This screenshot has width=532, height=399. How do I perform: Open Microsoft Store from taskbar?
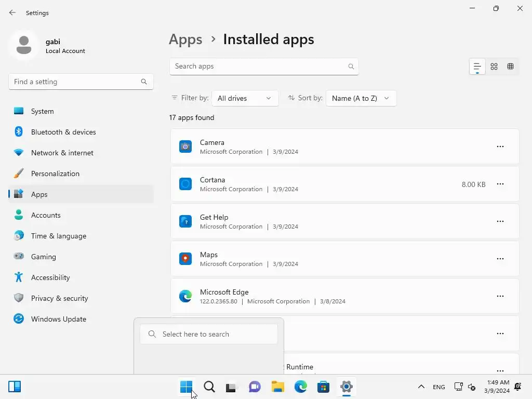323,387
